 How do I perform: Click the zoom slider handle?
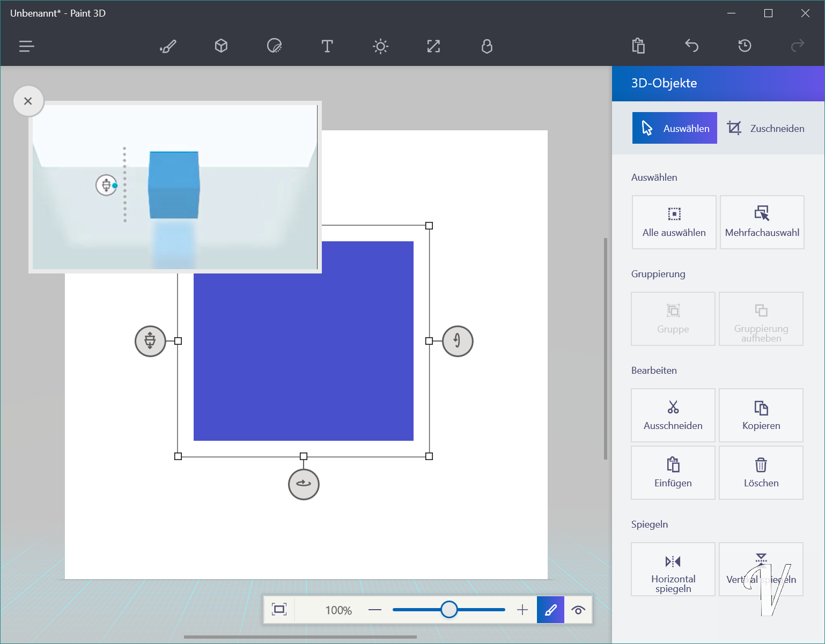pyautogui.click(x=449, y=610)
